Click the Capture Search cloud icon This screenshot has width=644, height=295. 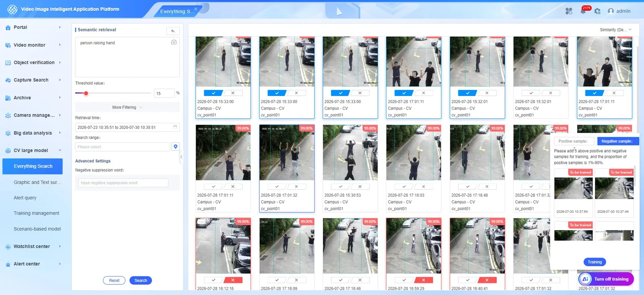[8, 80]
